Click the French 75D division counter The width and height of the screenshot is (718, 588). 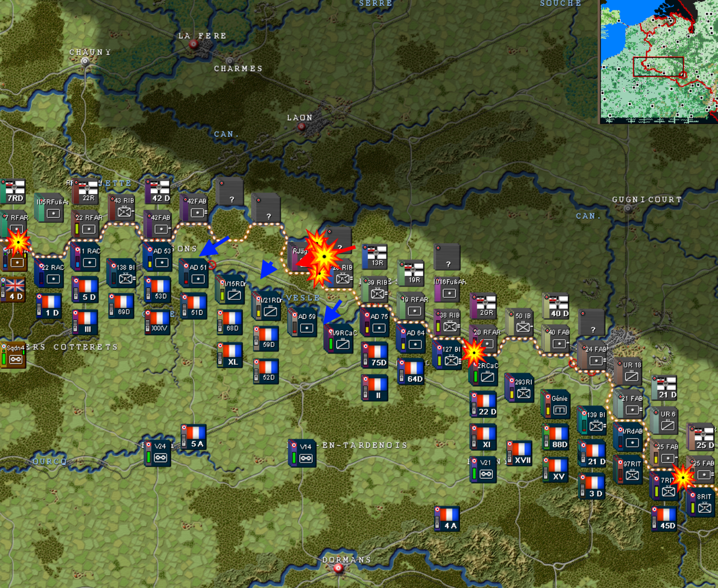click(x=375, y=355)
